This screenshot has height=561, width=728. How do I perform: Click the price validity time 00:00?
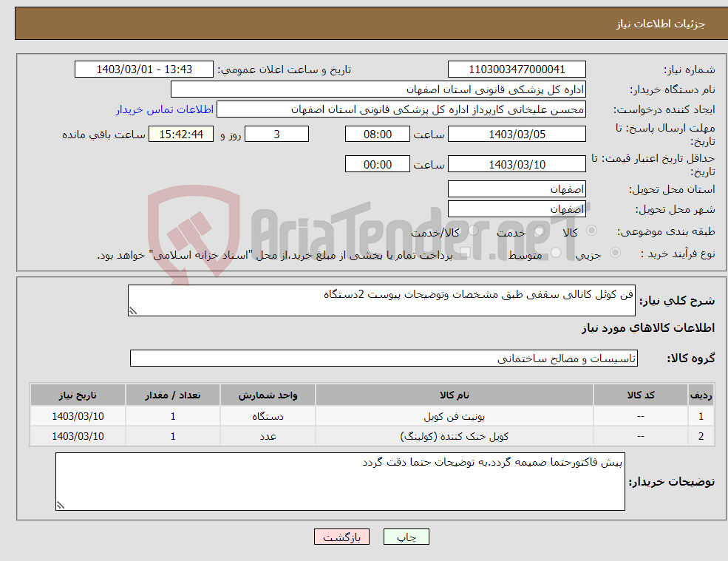(378, 164)
